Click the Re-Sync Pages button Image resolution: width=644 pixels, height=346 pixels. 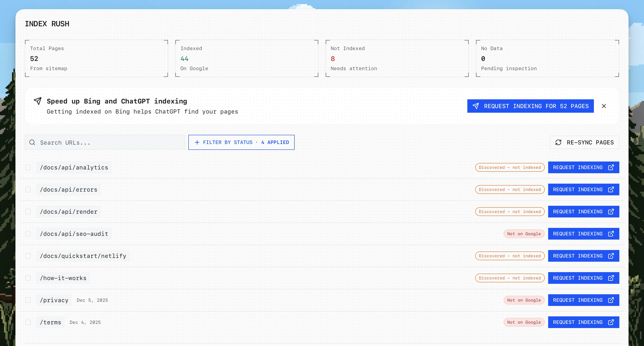pyautogui.click(x=584, y=142)
